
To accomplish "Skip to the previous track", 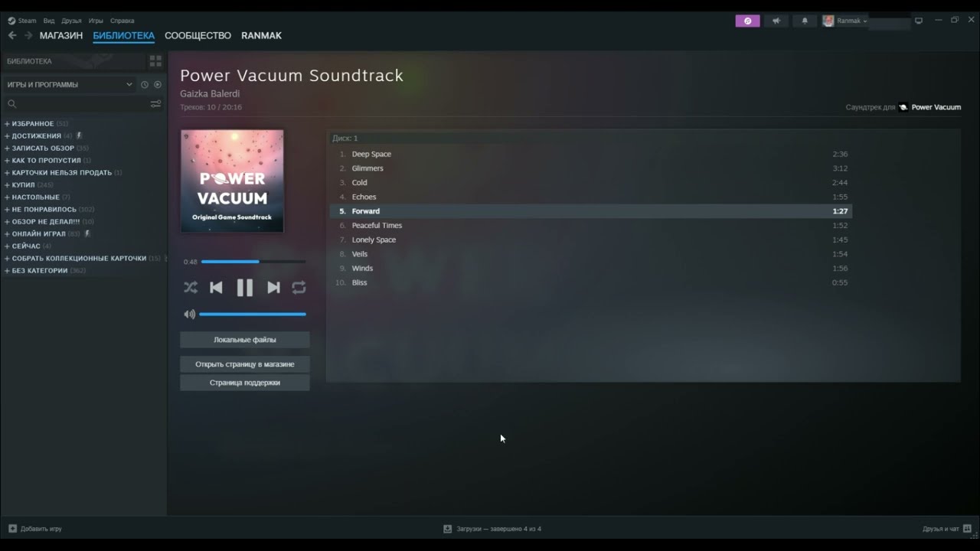I will [x=217, y=288].
